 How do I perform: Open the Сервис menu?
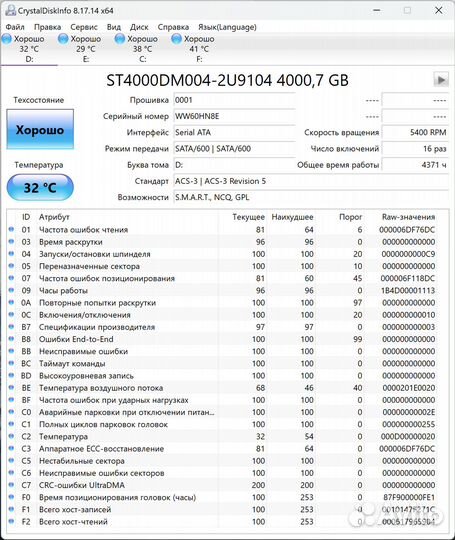click(x=84, y=27)
